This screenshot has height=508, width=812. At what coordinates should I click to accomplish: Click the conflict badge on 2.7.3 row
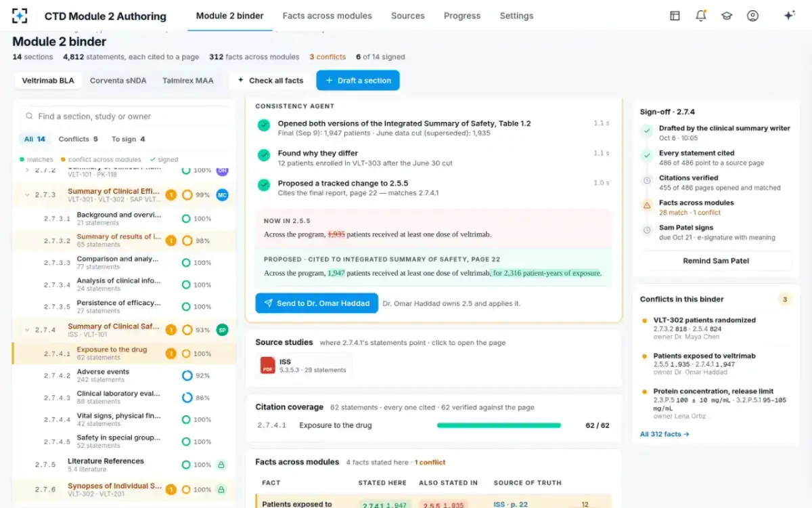click(x=171, y=195)
